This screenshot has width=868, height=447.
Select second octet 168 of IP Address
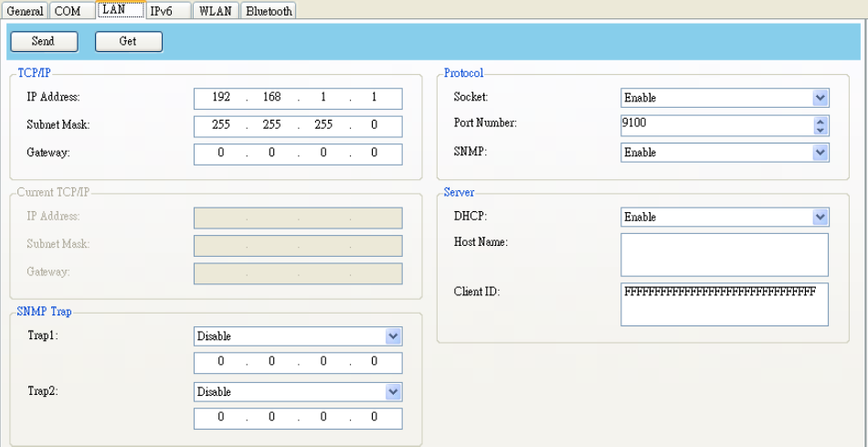(x=271, y=98)
